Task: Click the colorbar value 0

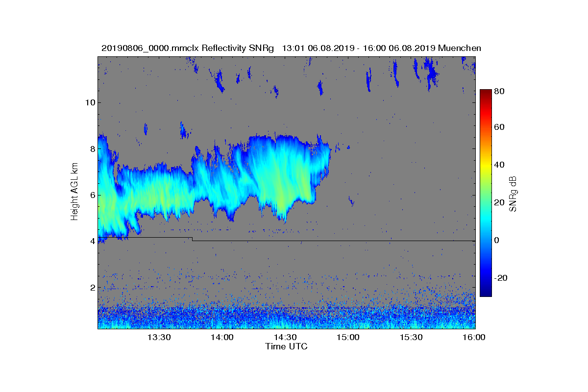Action: pyautogui.click(x=497, y=240)
